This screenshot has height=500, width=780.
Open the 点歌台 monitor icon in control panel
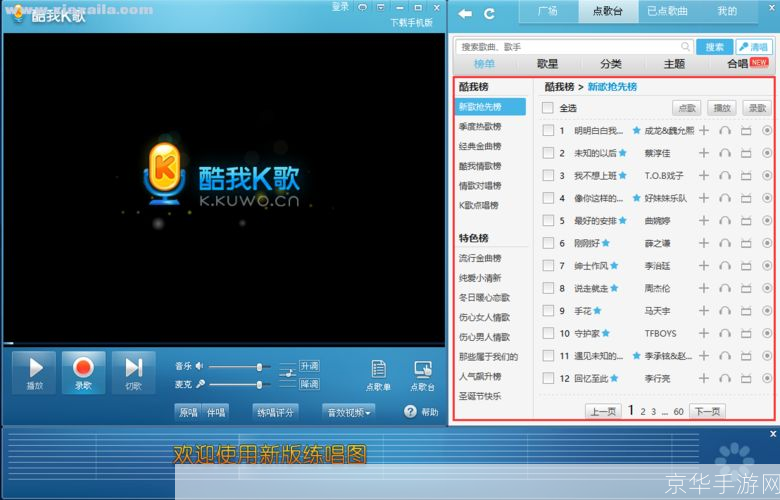point(423,375)
